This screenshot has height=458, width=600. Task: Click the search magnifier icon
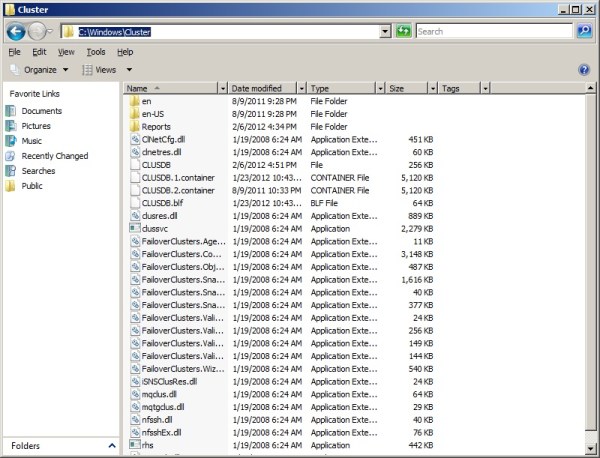pos(584,32)
